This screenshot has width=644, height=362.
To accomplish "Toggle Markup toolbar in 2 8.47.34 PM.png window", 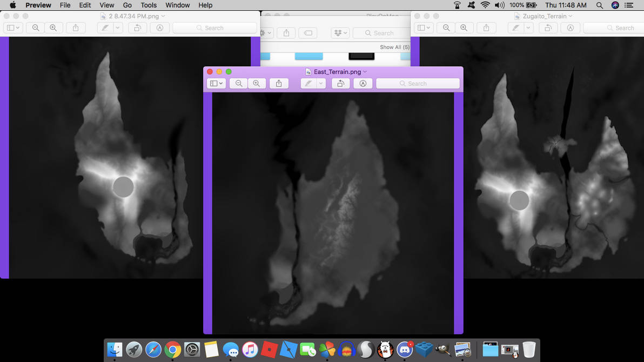I will 160,28.
